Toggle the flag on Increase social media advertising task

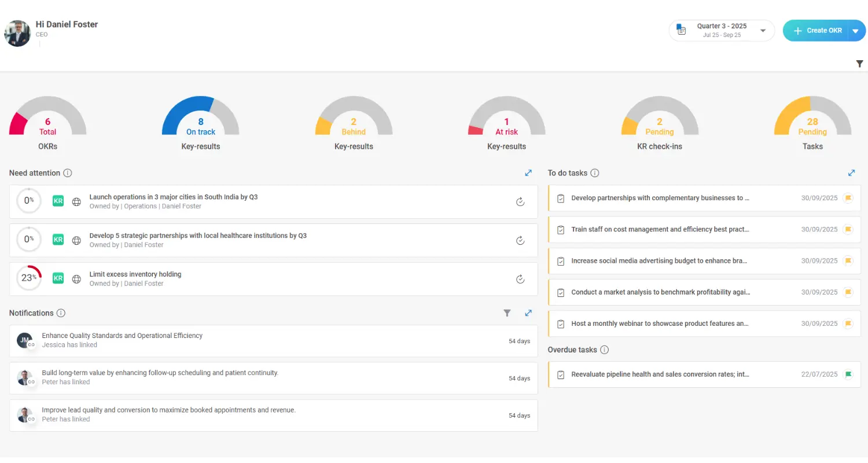(848, 260)
